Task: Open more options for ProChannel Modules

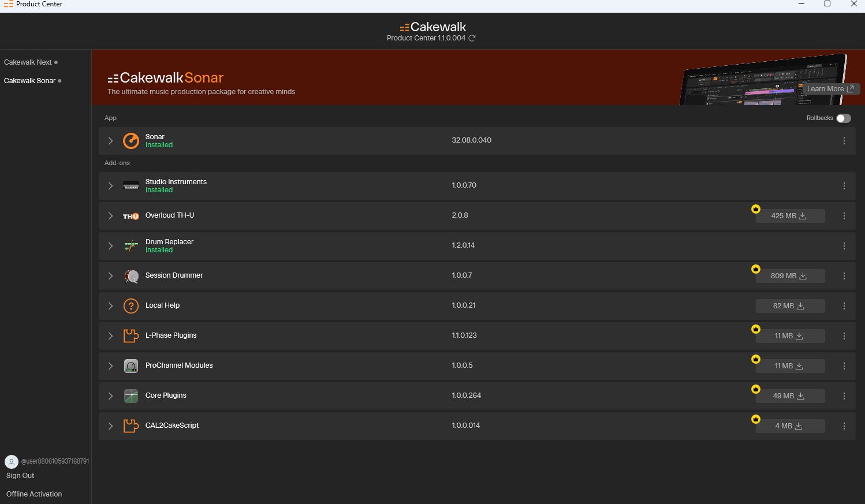Action: (x=844, y=366)
